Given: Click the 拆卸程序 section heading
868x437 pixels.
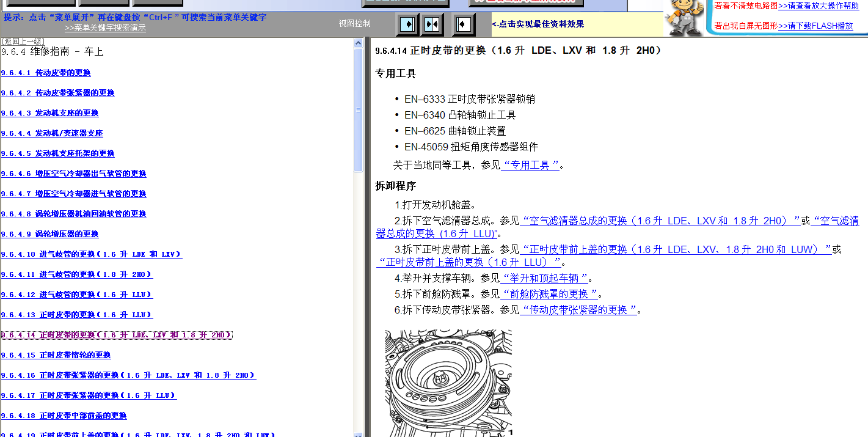Looking at the screenshot, I should tap(395, 186).
